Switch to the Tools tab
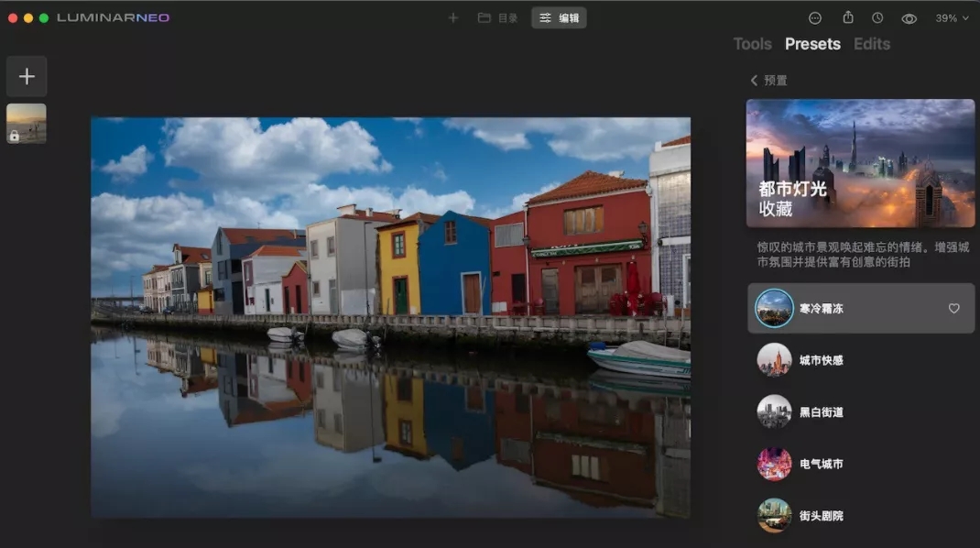The height and width of the screenshot is (548, 980). [x=752, y=44]
